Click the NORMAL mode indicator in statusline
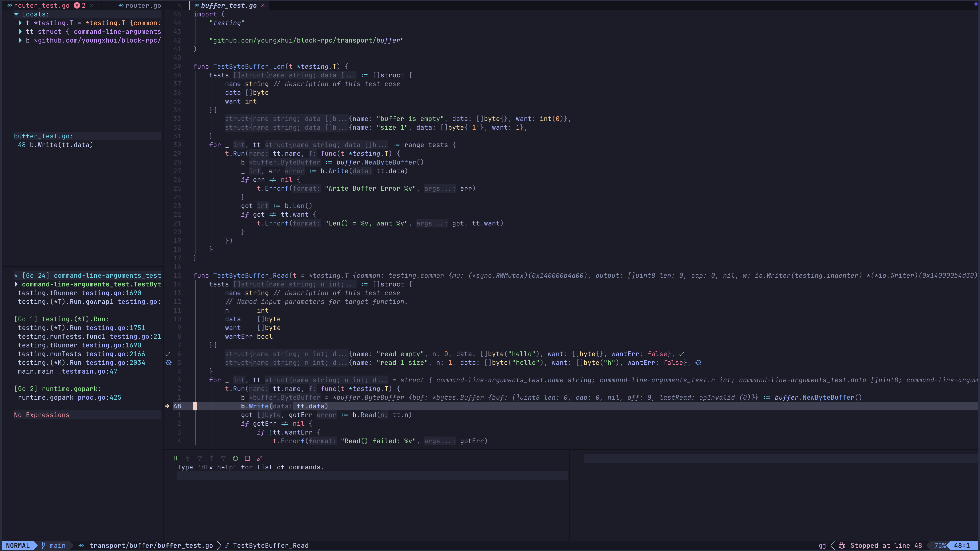 [17, 545]
